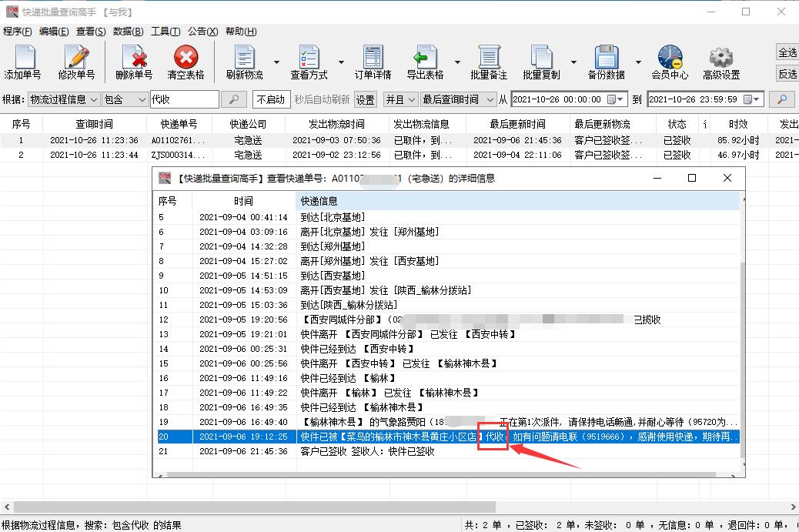Open the 帮助(H) menu
The width and height of the screenshot is (799, 532).
click(x=240, y=32)
